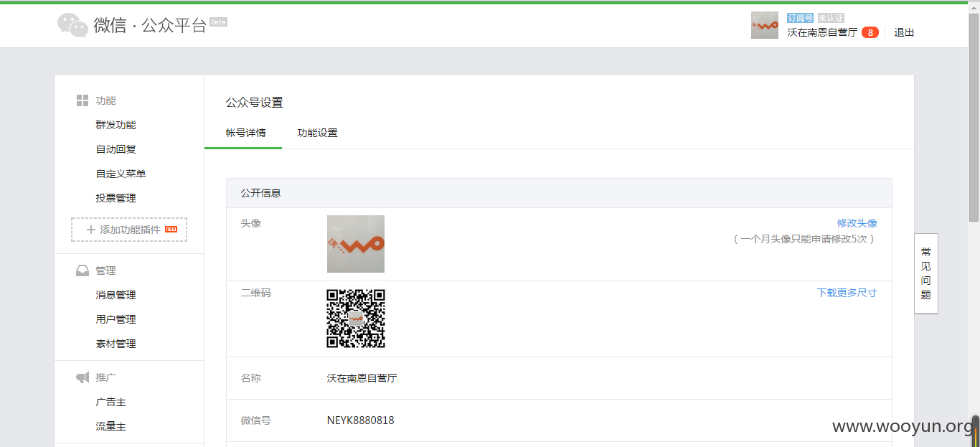Click the WeChat logo icon in the header
The image size is (980, 447).
[72, 26]
